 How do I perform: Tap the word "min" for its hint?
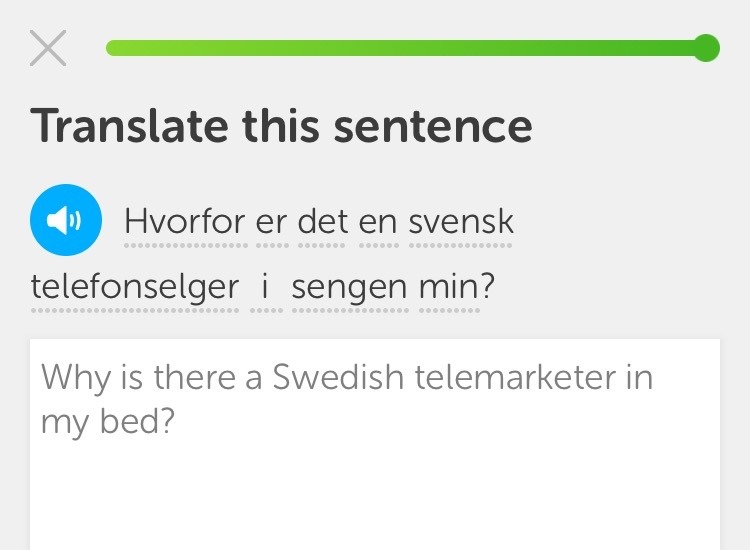tap(450, 286)
